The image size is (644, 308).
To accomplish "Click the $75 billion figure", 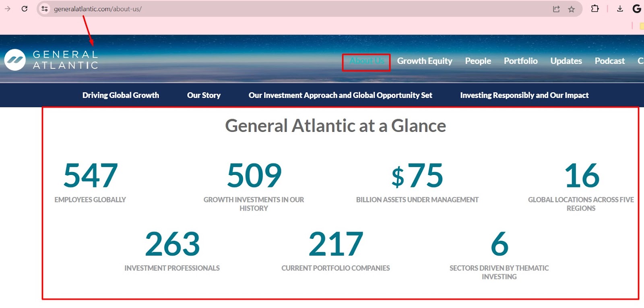I will pyautogui.click(x=417, y=176).
